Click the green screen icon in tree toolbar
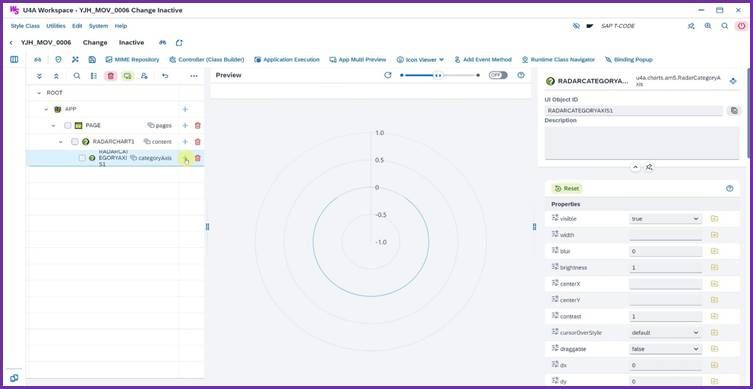Image resolution: width=753 pixels, height=389 pixels. pyautogui.click(x=127, y=76)
